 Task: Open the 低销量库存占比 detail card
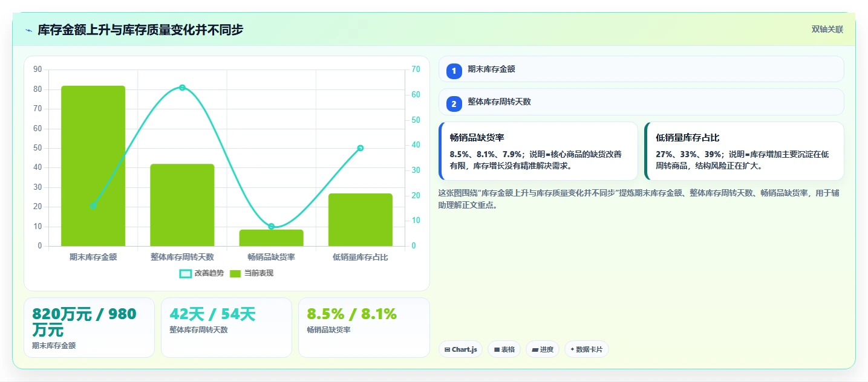coord(744,151)
